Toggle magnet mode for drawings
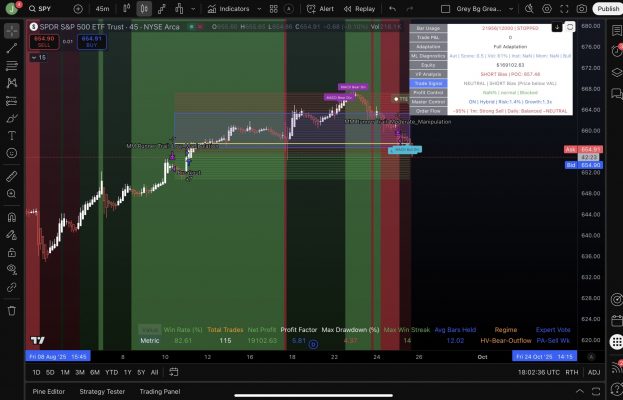The image size is (623, 400). (12, 217)
